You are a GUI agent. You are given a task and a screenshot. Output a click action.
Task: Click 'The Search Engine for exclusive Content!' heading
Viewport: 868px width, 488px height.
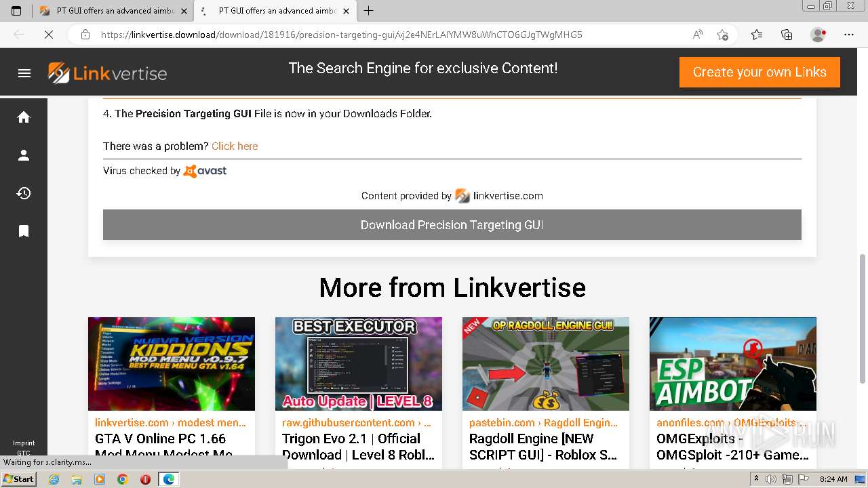point(423,68)
